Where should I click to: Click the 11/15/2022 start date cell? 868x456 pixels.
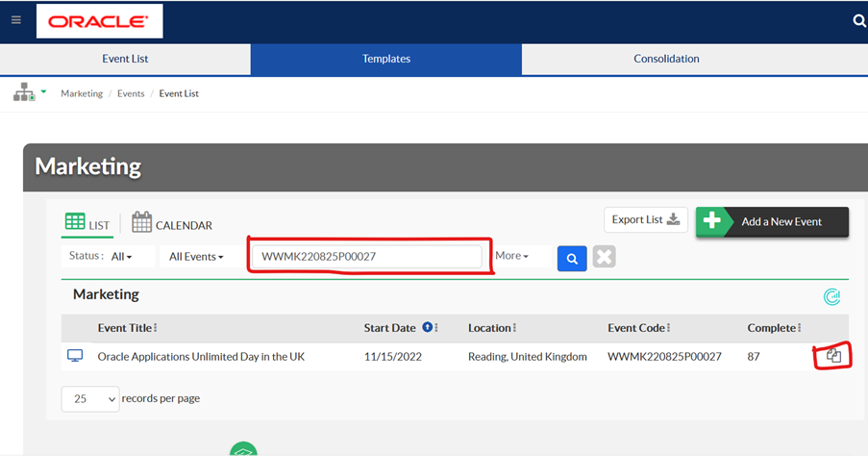[393, 357]
